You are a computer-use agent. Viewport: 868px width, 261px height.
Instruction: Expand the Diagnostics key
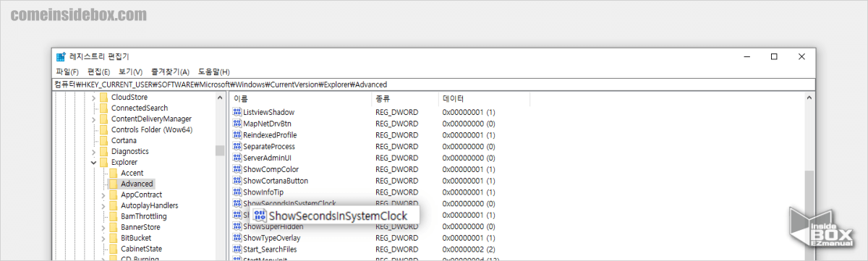pos(93,152)
